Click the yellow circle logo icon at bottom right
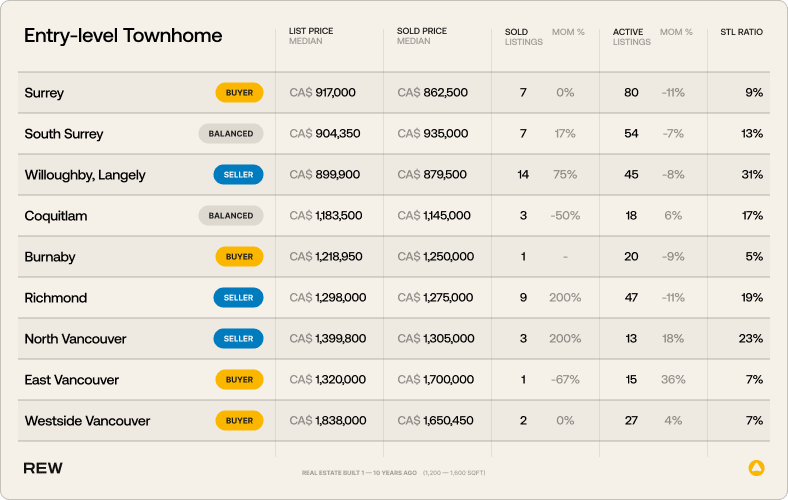This screenshot has width=788, height=500. click(756, 468)
